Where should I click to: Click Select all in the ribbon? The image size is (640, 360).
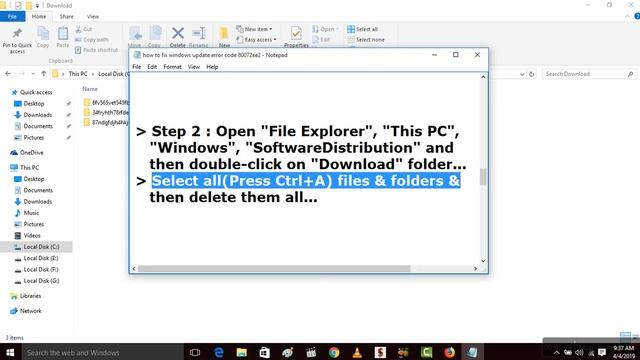click(362, 29)
